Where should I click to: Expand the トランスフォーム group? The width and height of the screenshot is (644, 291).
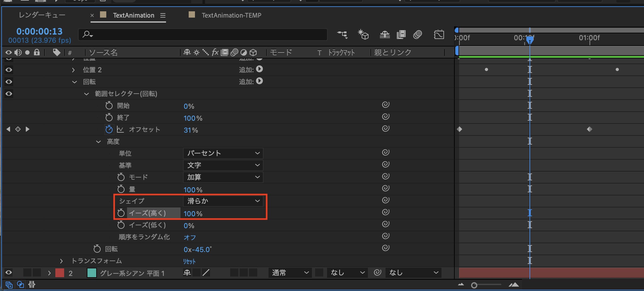pyautogui.click(x=61, y=261)
